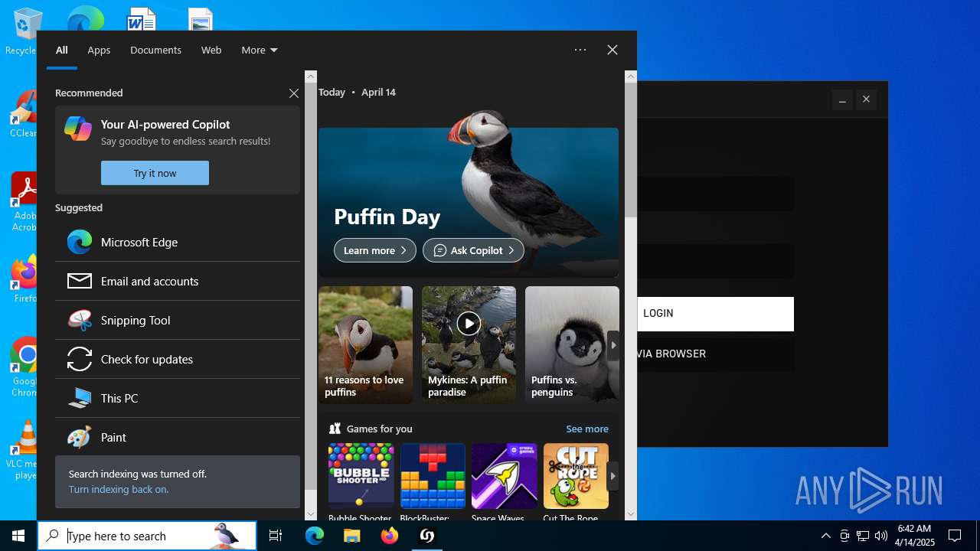Minimize the background login window
The image size is (980, 551).
click(x=842, y=99)
